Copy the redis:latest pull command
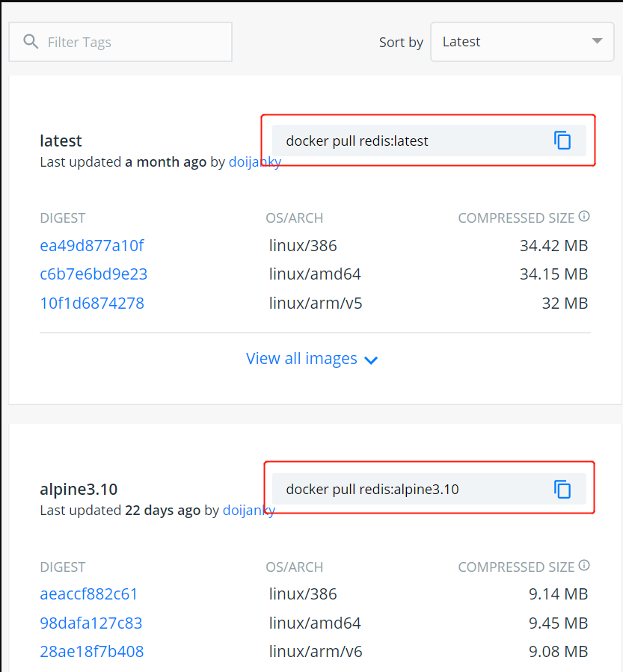 [x=562, y=141]
